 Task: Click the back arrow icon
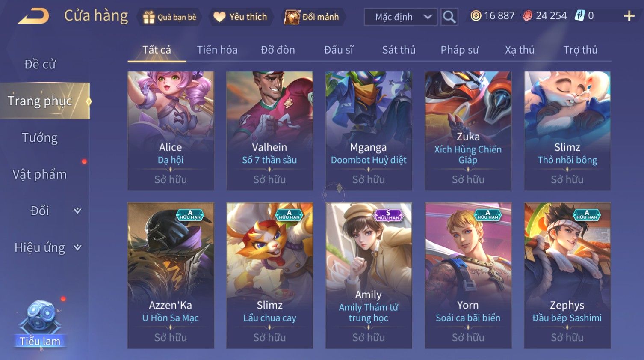(x=33, y=16)
